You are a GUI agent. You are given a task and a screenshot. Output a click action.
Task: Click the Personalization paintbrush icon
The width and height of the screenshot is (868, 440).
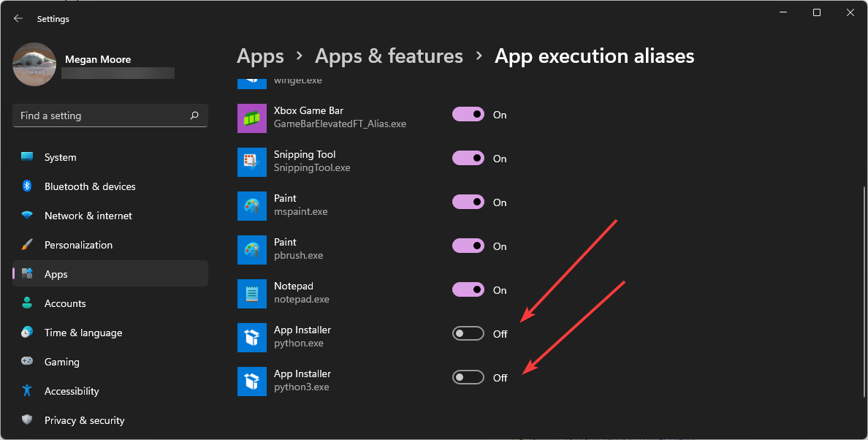point(27,245)
